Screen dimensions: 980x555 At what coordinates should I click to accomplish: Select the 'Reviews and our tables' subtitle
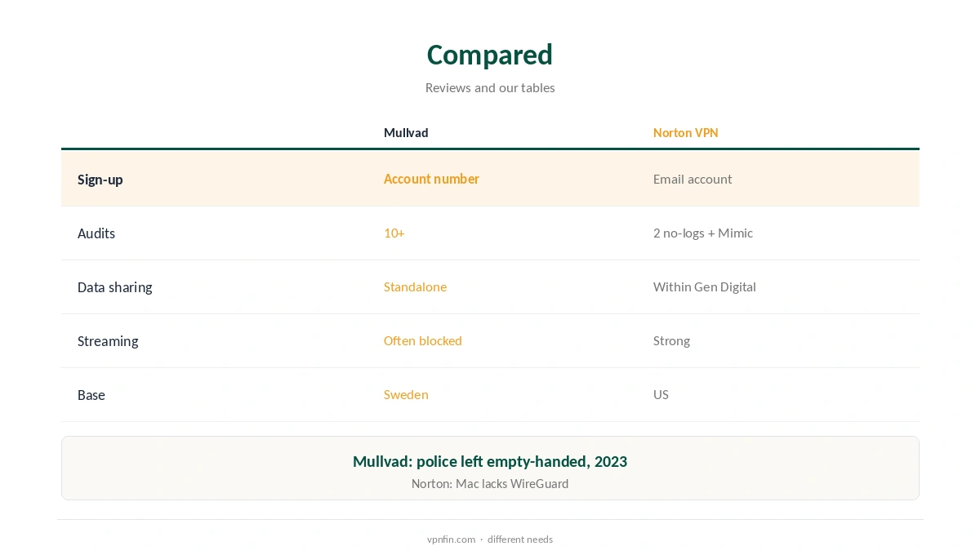(490, 87)
